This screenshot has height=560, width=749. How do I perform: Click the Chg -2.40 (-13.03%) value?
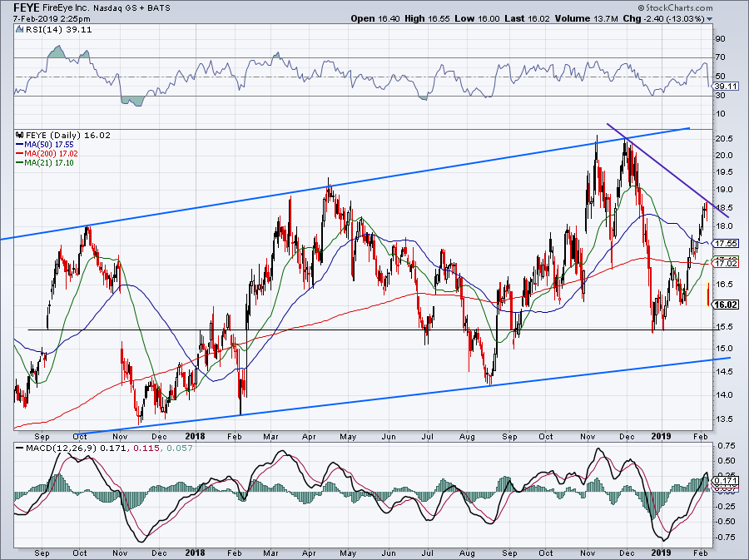pos(664,18)
